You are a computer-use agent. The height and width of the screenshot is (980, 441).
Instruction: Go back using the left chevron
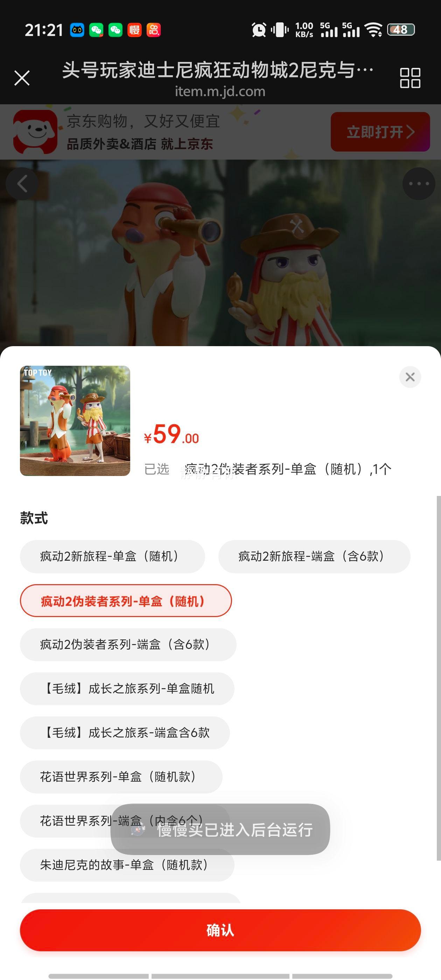coord(22,184)
